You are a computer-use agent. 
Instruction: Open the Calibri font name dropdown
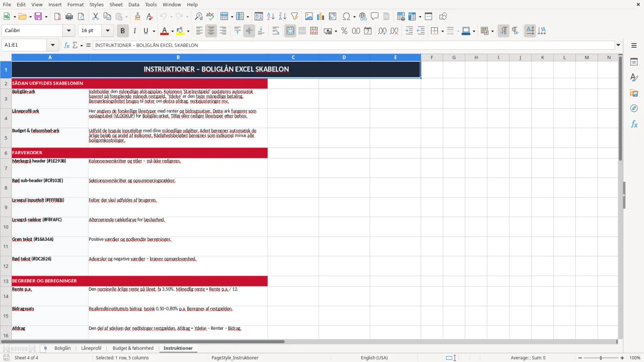68,31
